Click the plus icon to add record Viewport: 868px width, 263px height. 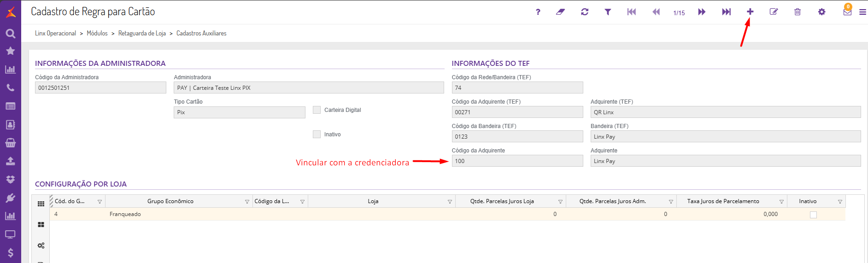point(750,12)
